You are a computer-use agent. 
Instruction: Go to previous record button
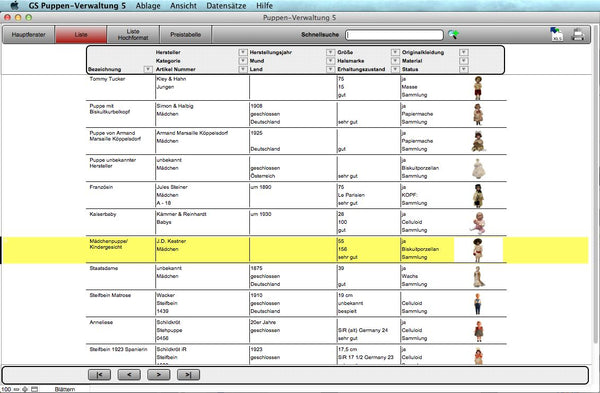129,375
